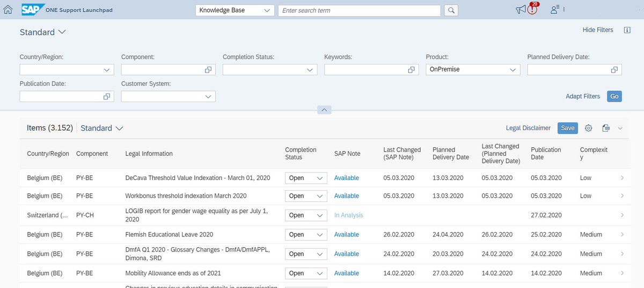This screenshot has height=288, width=644.
Task: Open the Country/Region filter dropdown
Action: point(107,70)
